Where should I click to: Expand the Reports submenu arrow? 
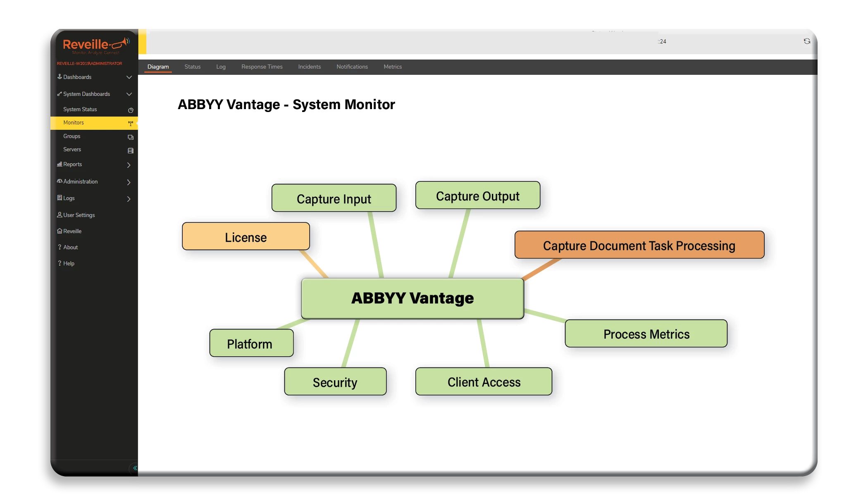pos(129,165)
